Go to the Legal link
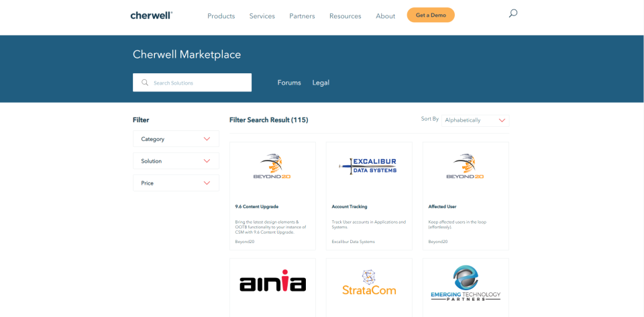The width and height of the screenshot is (644, 317). coord(321,83)
